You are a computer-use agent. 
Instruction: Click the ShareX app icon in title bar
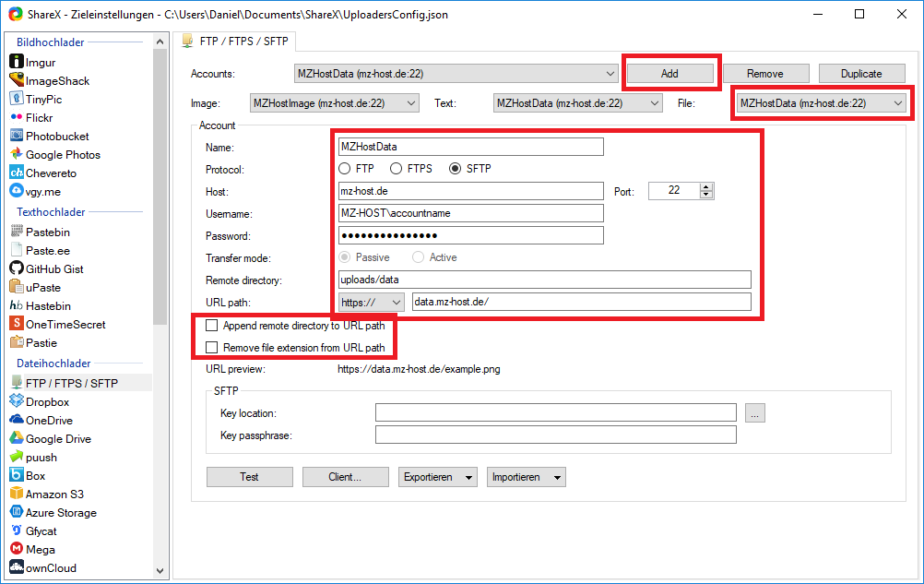coord(16,14)
